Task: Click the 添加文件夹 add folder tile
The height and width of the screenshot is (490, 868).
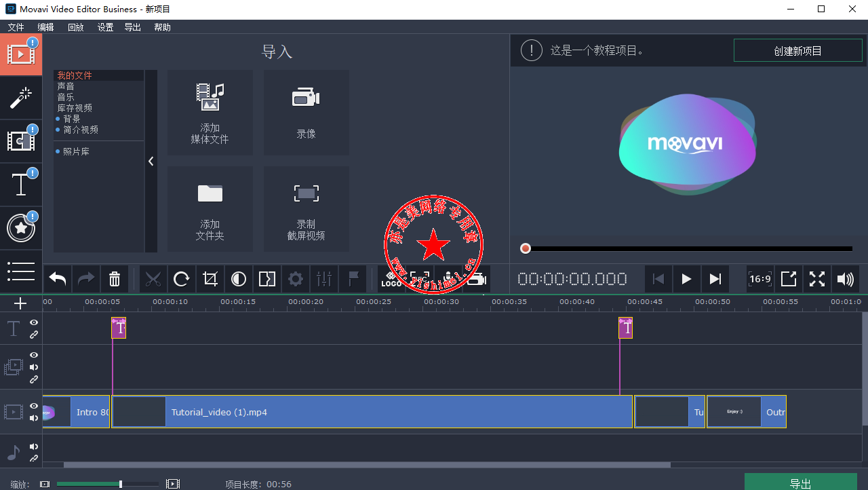Action: click(x=210, y=209)
